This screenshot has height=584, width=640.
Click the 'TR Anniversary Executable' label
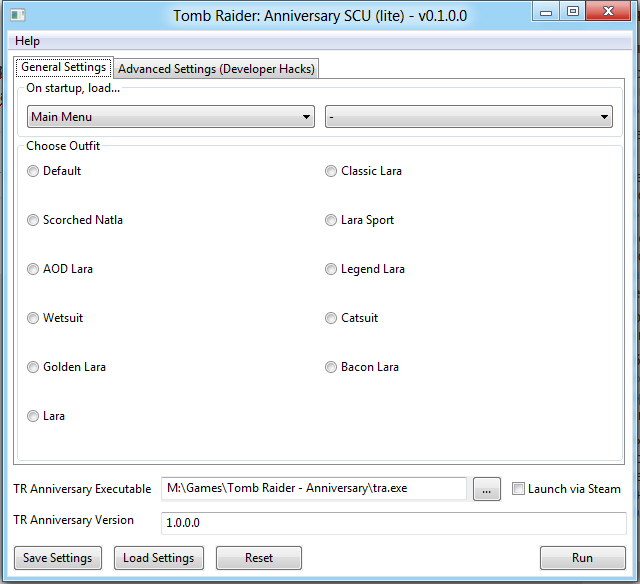click(x=82, y=489)
